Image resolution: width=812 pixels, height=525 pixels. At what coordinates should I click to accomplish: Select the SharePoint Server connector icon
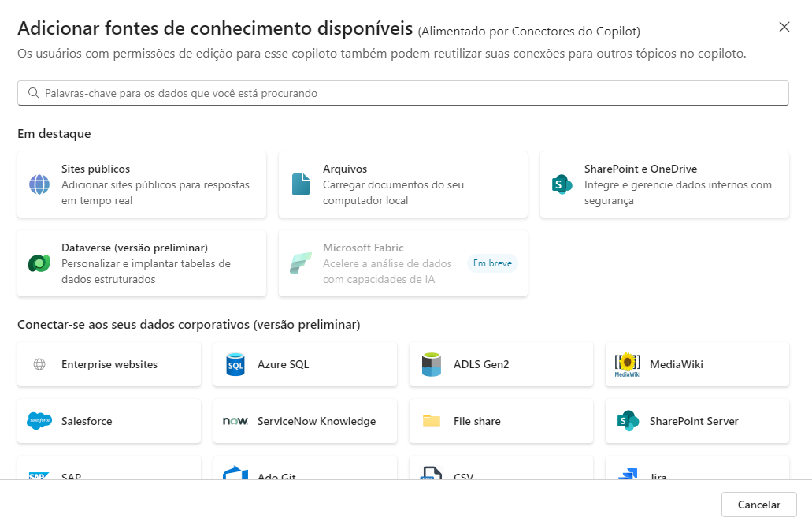click(626, 421)
